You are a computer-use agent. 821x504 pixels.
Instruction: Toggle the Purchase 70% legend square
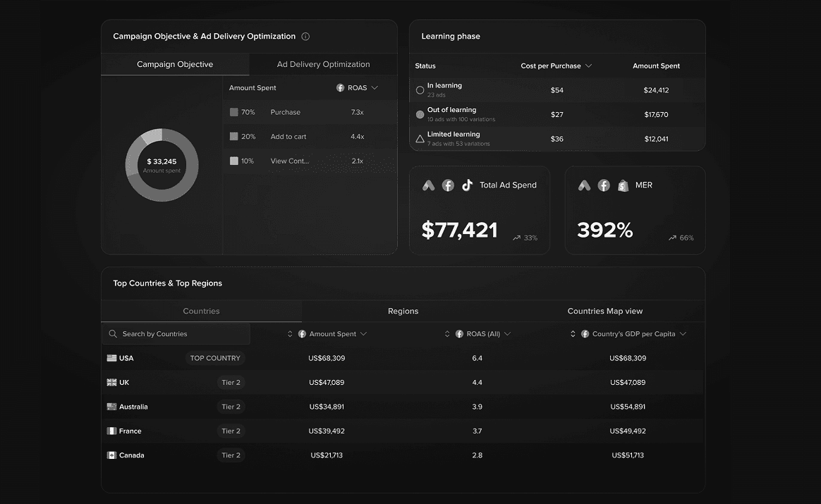tap(234, 112)
